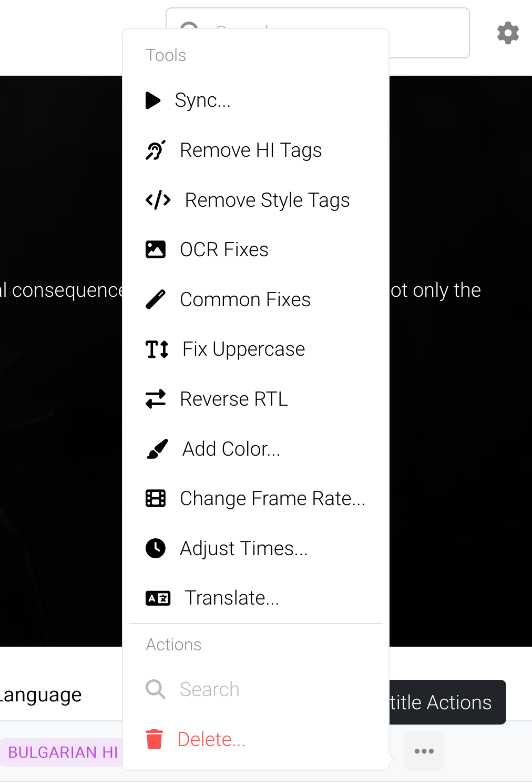Image resolution: width=532 pixels, height=784 pixels.
Task: Click the red trash icon next to Delete
Action: (155, 739)
